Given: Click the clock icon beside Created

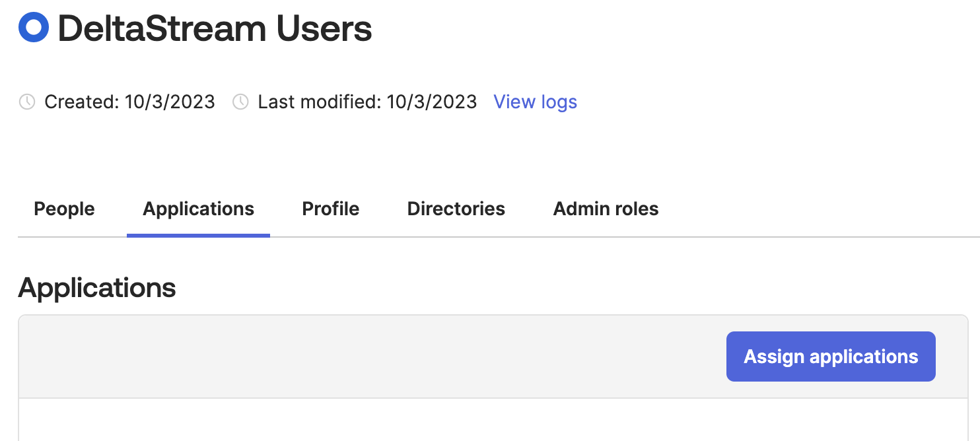Looking at the screenshot, I should point(27,102).
